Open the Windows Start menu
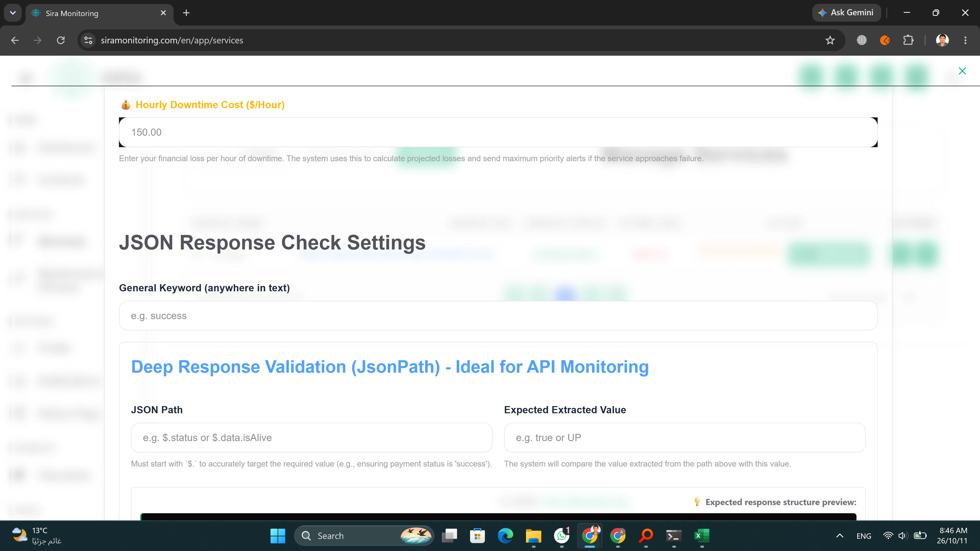The height and width of the screenshot is (551, 980). point(278,536)
